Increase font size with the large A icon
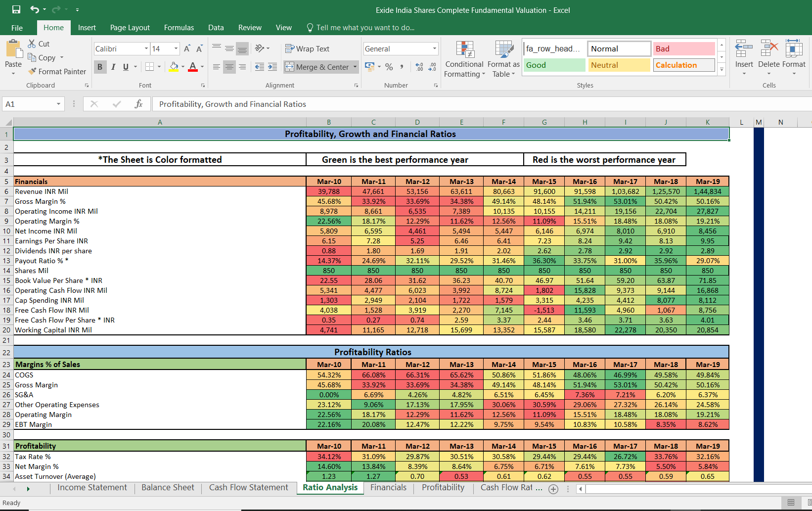This screenshot has width=812, height=511. [x=187, y=48]
